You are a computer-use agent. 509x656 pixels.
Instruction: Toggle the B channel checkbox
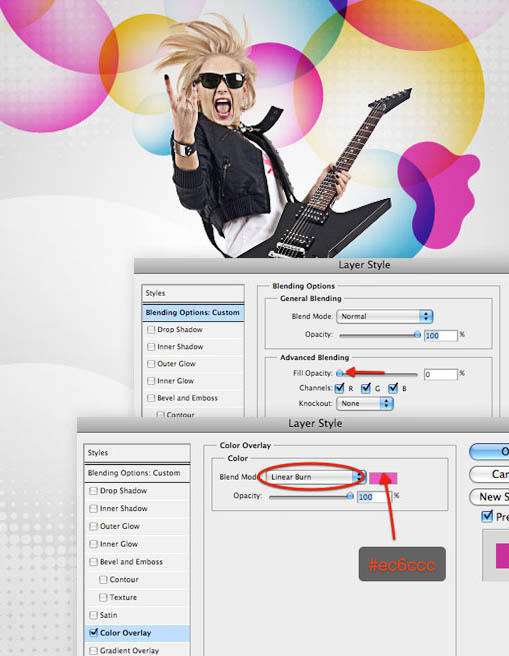[x=393, y=388]
